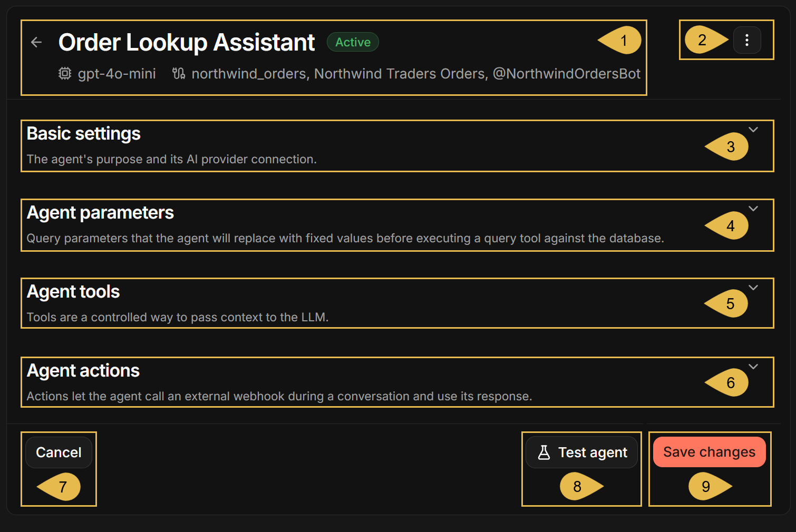Click the Cancel button
The width and height of the screenshot is (796, 532).
59,452
